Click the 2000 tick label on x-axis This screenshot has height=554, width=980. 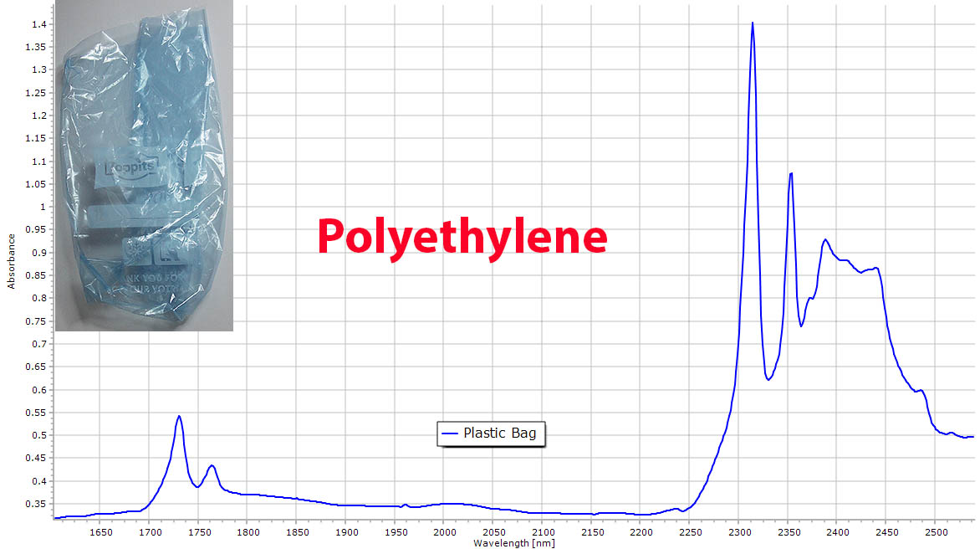click(x=444, y=532)
